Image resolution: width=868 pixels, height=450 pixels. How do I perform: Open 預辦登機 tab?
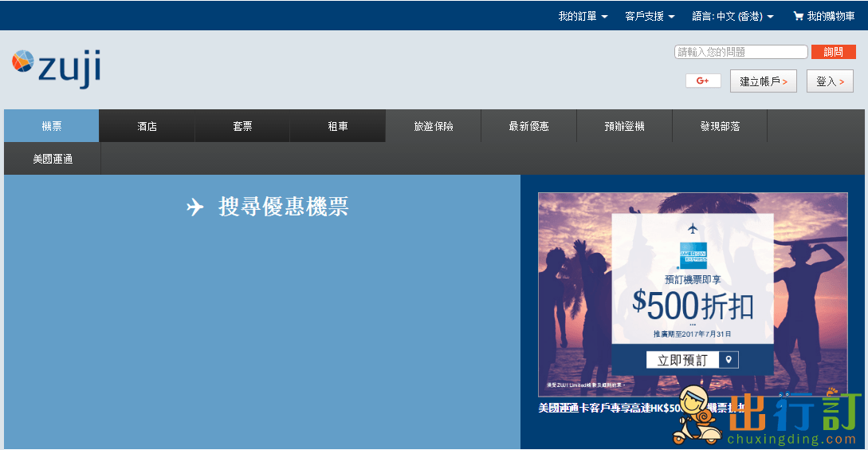(624, 126)
